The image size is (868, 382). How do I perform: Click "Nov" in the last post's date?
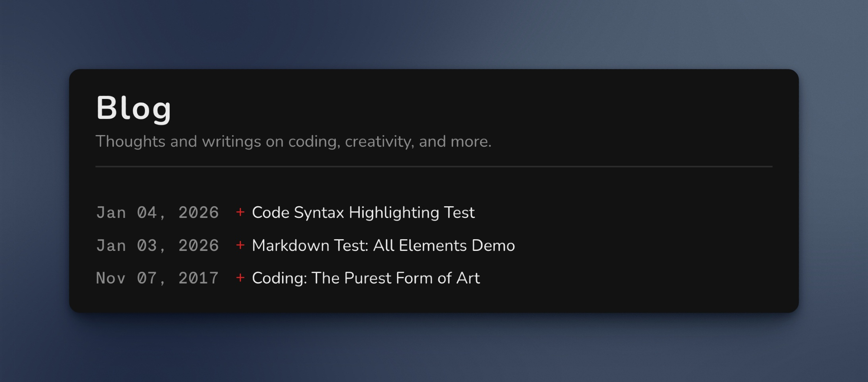(111, 278)
